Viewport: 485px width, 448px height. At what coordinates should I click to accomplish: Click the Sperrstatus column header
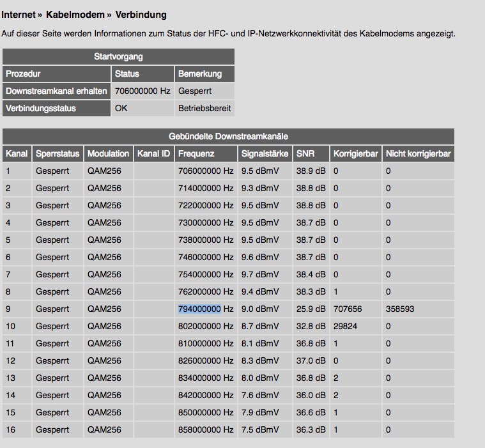58,153
